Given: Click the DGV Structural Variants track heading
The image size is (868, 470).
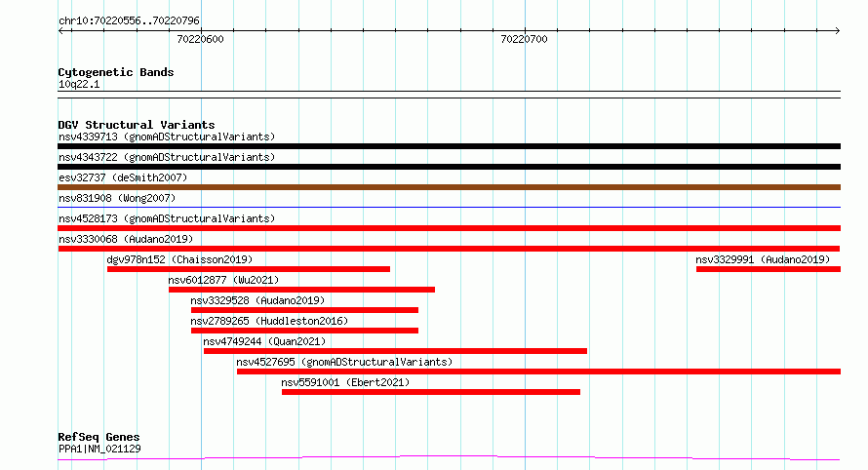Looking at the screenshot, I should point(137,125).
